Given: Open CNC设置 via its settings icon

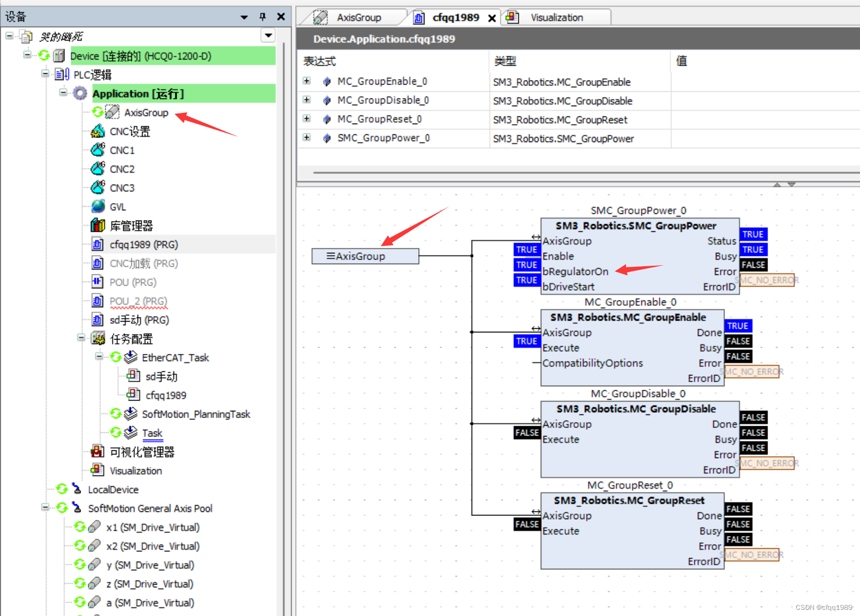Looking at the screenshot, I should pos(97,131).
